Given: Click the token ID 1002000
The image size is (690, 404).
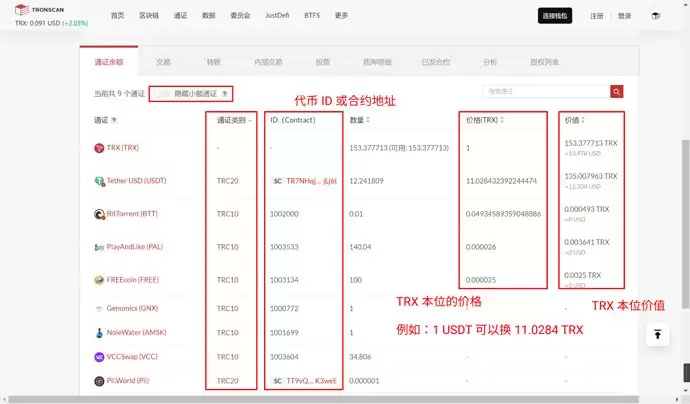Looking at the screenshot, I should 284,214.
